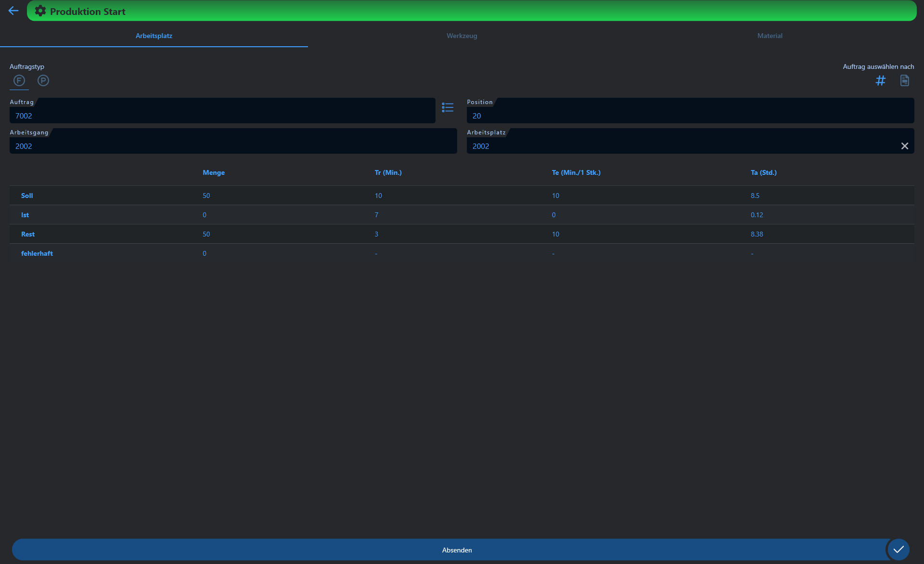Select order by number using the # icon
The image size is (924, 564).
(881, 80)
